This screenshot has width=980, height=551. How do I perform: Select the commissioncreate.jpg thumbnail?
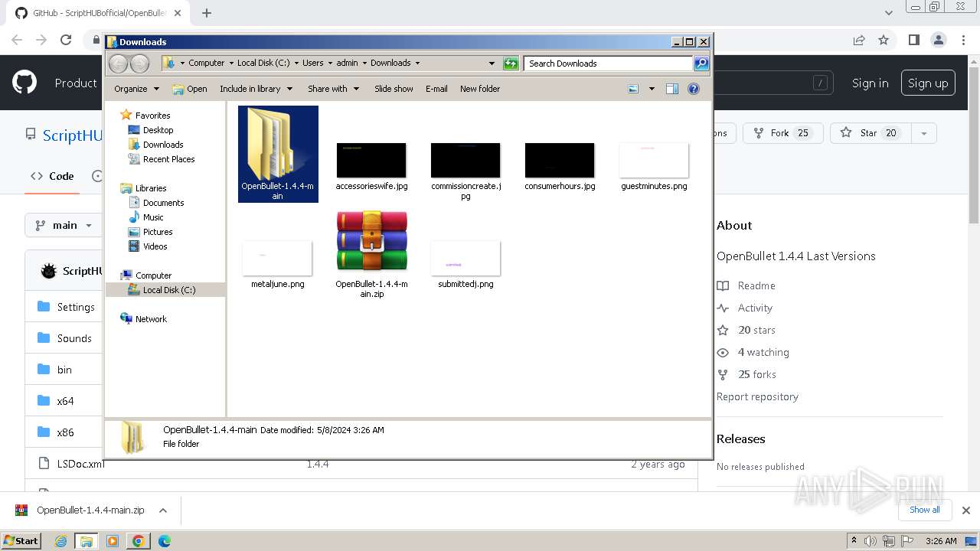click(x=465, y=171)
